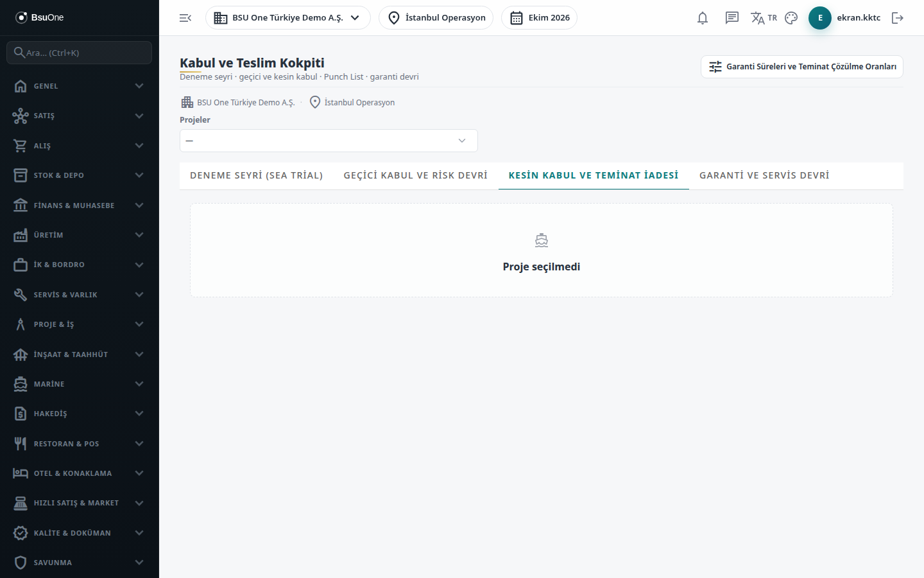This screenshot has width=924, height=578.
Task: Open the Ekim 2026 period picker
Action: (x=540, y=18)
